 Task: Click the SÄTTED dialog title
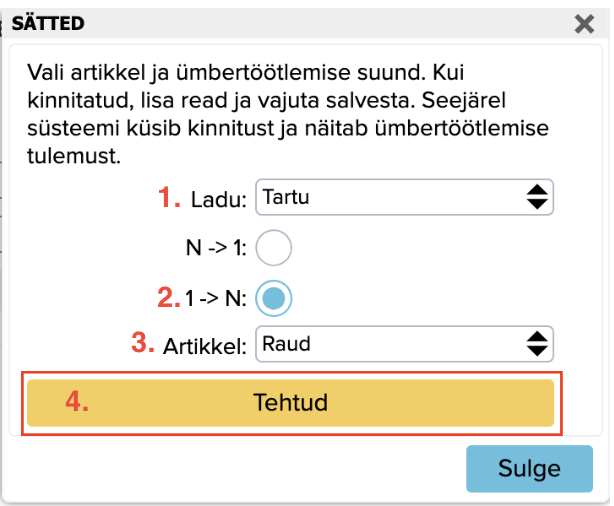[x=48, y=23]
